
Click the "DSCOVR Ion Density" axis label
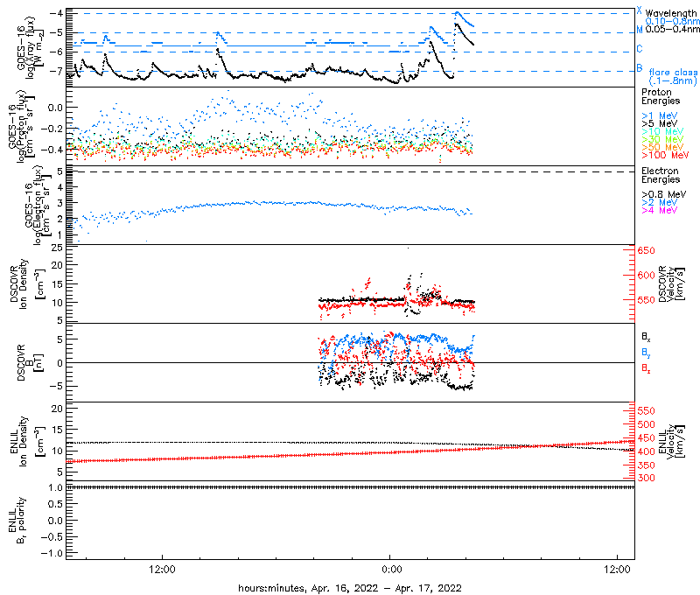point(27,283)
